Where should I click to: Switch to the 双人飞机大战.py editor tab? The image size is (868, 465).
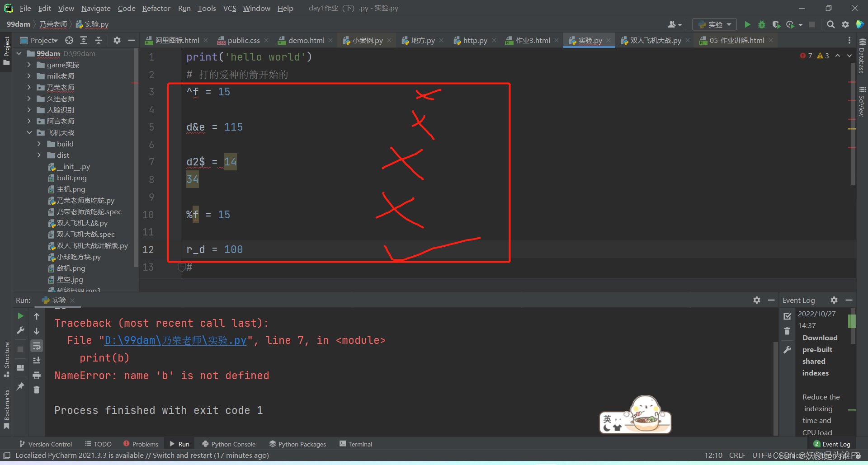[x=656, y=40]
